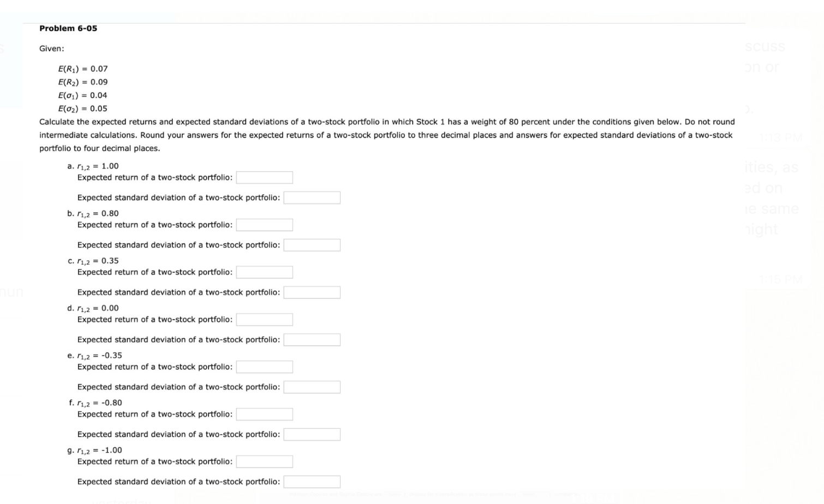
Task: Click the correlation text r1,2 = -1.00
Action: point(99,451)
